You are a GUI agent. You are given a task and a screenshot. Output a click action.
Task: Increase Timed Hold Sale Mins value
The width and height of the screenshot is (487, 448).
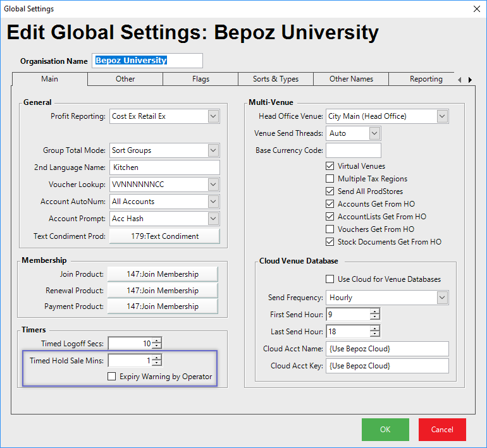[157, 358]
